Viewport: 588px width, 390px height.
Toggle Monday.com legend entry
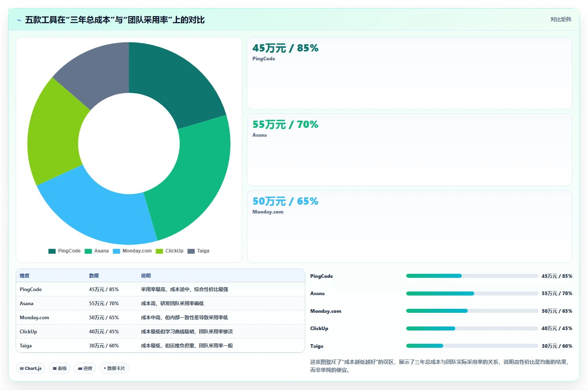[x=132, y=251]
